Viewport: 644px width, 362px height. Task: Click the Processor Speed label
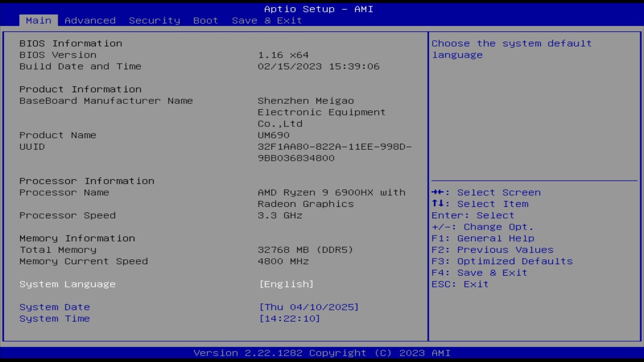pyautogui.click(x=67, y=215)
